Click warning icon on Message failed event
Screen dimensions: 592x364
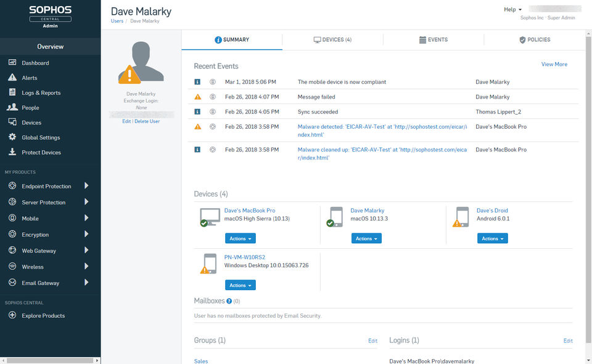pyautogui.click(x=197, y=97)
